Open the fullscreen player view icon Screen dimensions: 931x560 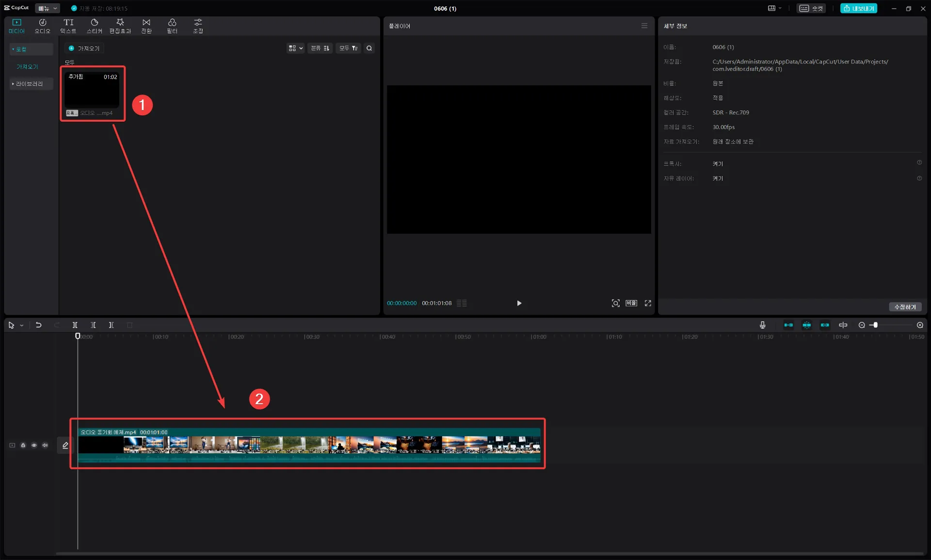pyautogui.click(x=648, y=303)
